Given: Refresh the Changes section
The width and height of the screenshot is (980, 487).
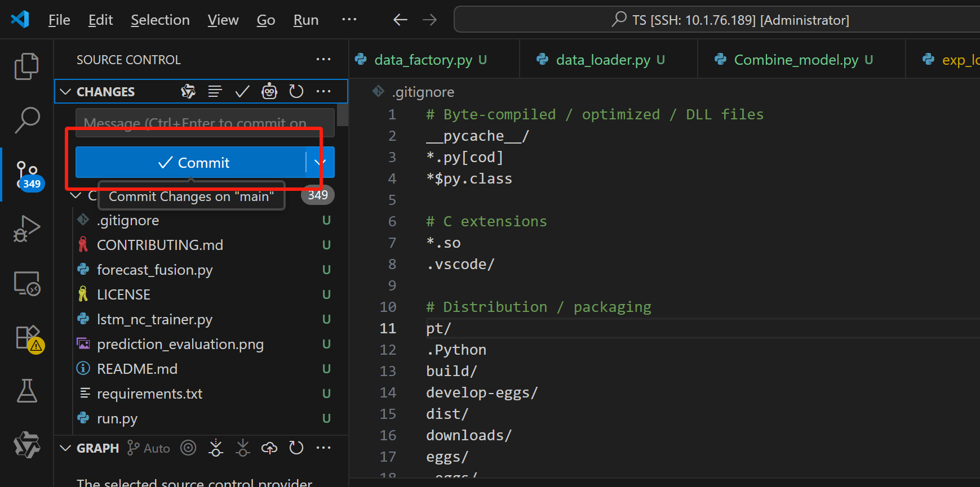Looking at the screenshot, I should (x=296, y=91).
